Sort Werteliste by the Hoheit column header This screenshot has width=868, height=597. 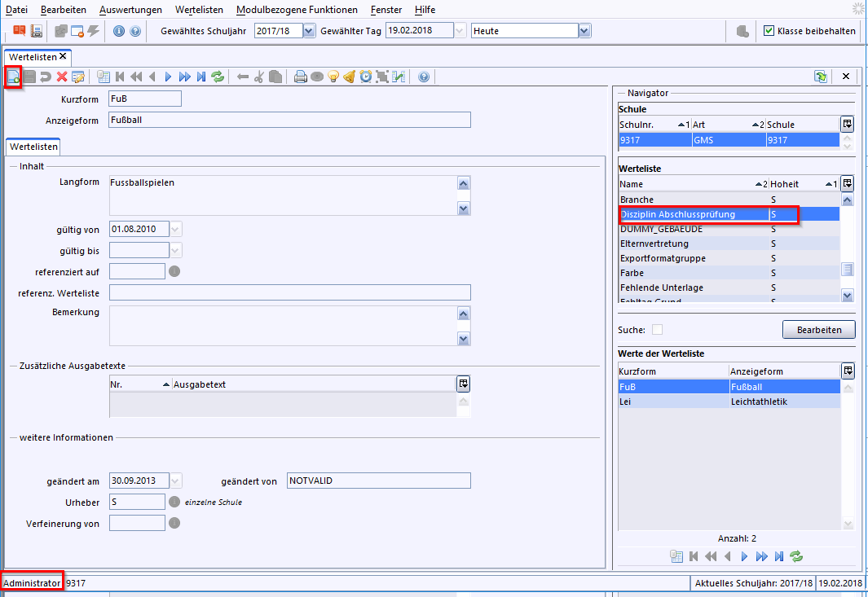[x=804, y=184]
